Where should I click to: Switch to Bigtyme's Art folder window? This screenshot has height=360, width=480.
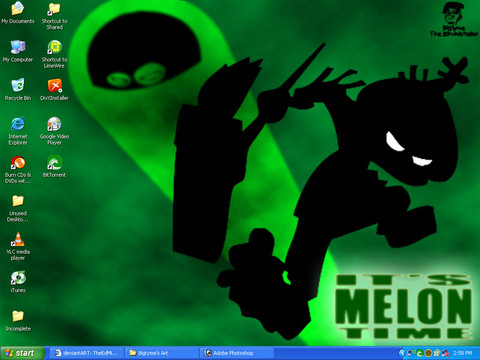(x=162, y=353)
